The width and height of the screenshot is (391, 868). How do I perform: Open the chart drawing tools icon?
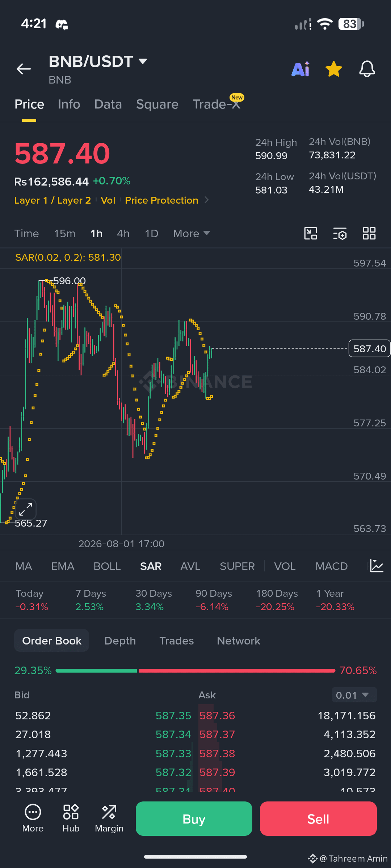pyautogui.click(x=311, y=233)
